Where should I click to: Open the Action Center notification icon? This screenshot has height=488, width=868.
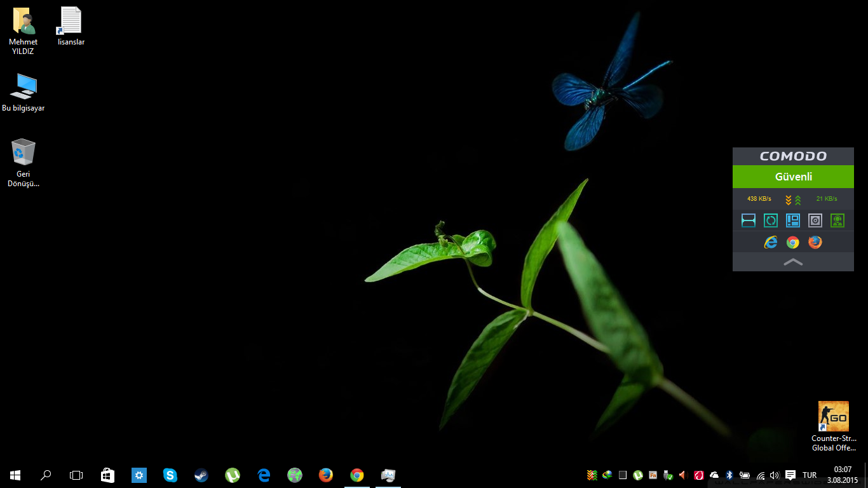(x=790, y=475)
